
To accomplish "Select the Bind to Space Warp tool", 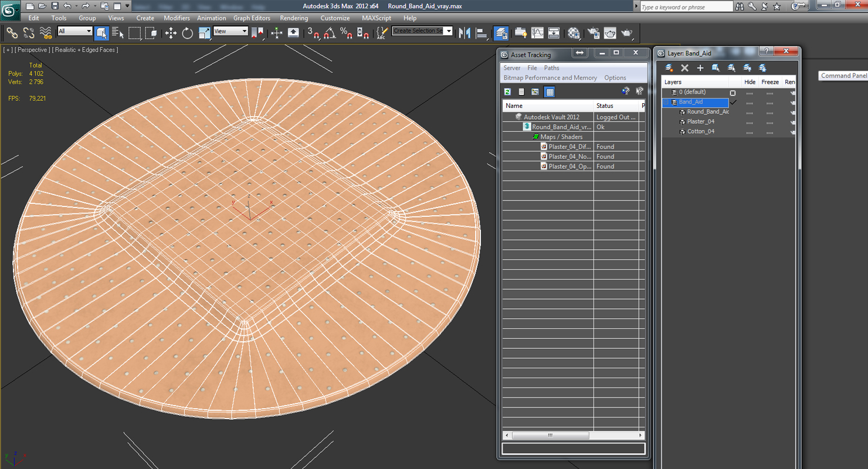I will (45, 33).
